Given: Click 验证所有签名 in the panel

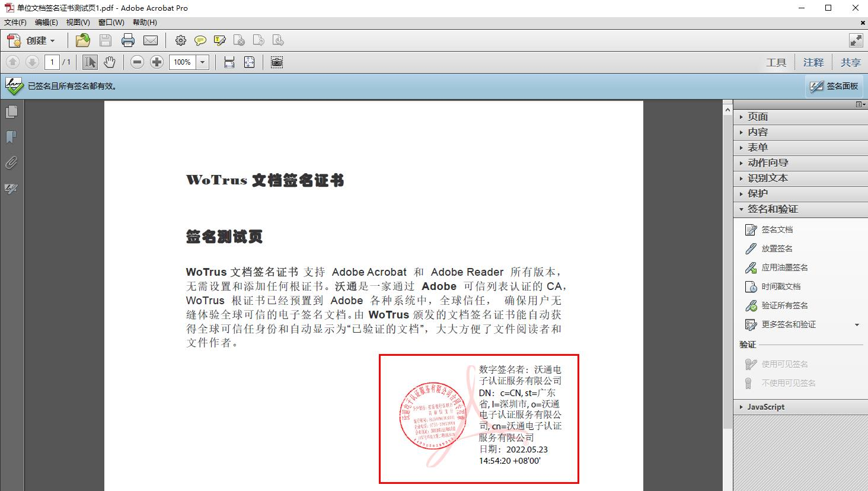Looking at the screenshot, I should [784, 305].
